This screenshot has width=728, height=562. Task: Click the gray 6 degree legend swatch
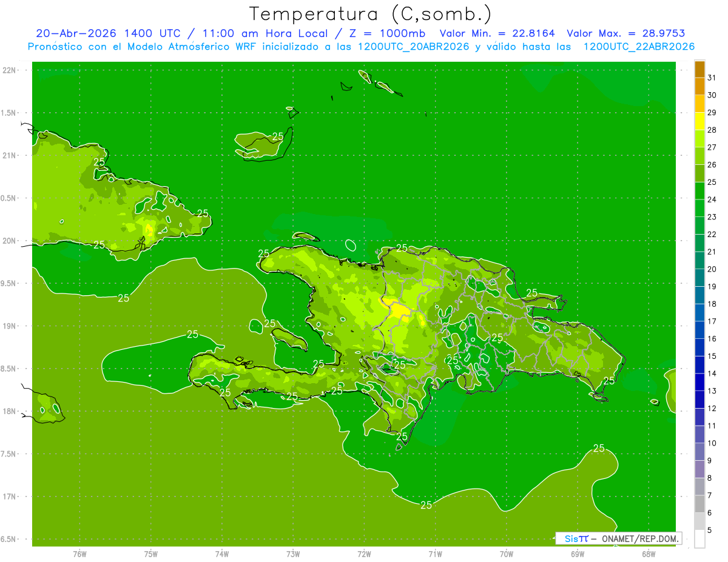click(x=699, y=504)
